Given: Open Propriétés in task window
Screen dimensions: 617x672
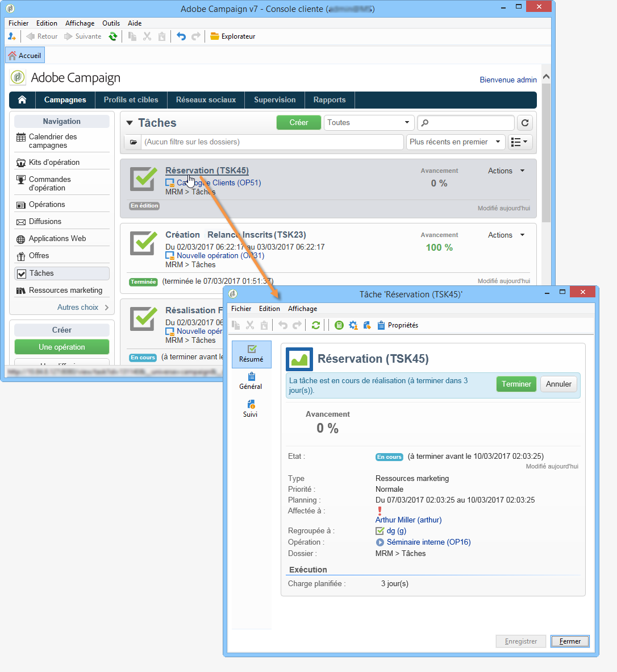Looking at the screenshot, I should (398, 325).
